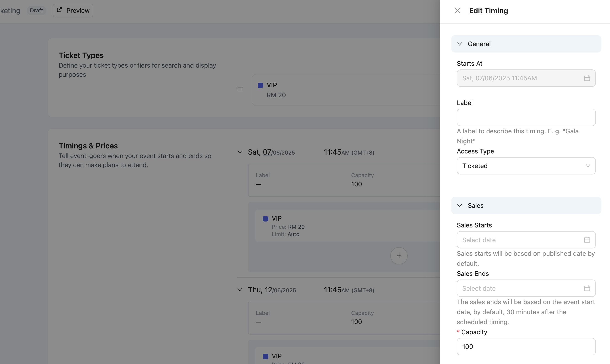Image resolution: width=610 pixels, height=364 pixels.
Task: Collapse the Sales section
Action: 460,206
